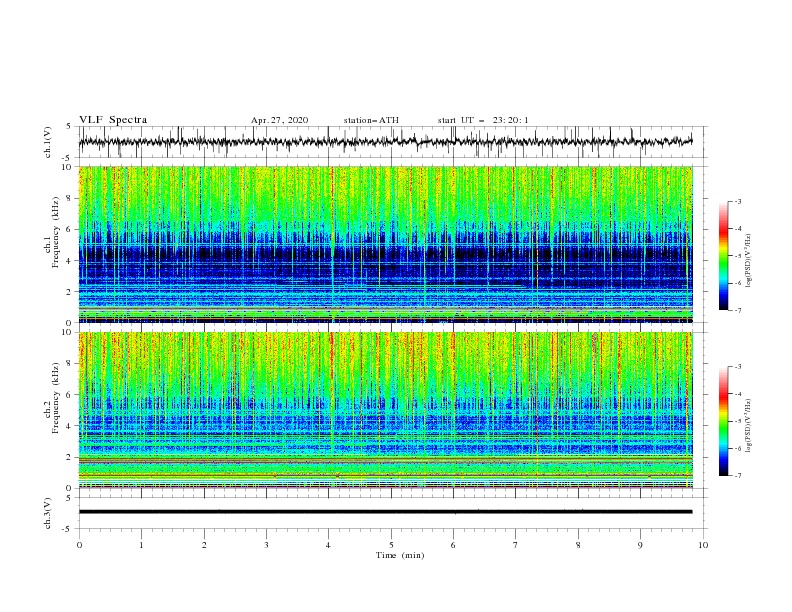Click time tick label '2' on x-axis
The height and width of the screenshot is (612, 792).
click(x=204, y=545)
